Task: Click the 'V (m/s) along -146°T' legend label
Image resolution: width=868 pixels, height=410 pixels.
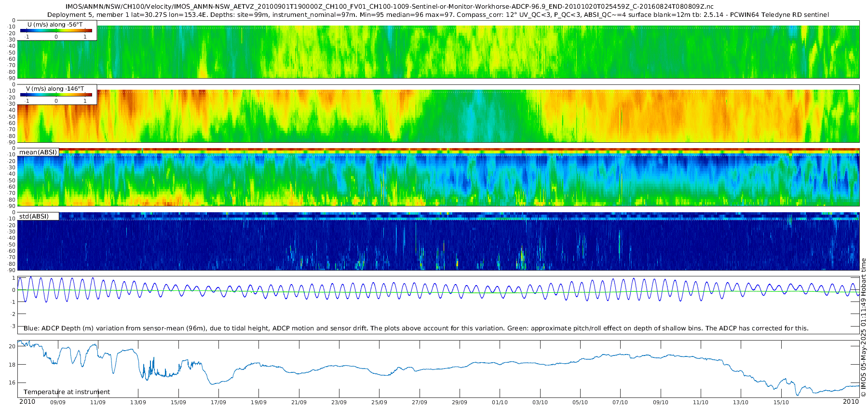Action: coord(55,89)
